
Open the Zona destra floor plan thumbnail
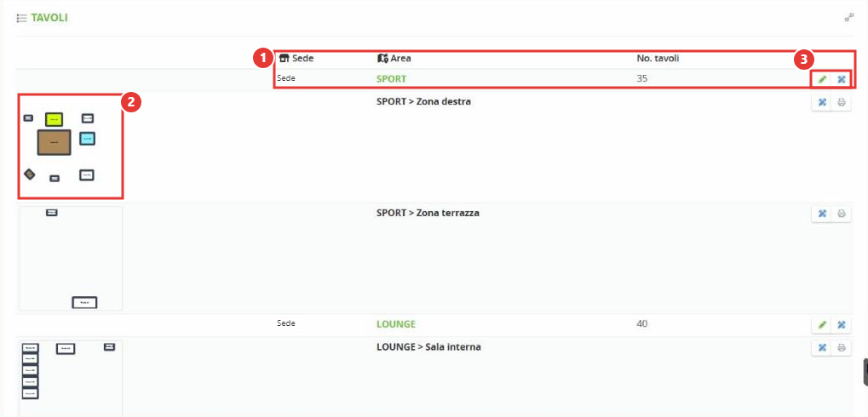pos(71,146)
